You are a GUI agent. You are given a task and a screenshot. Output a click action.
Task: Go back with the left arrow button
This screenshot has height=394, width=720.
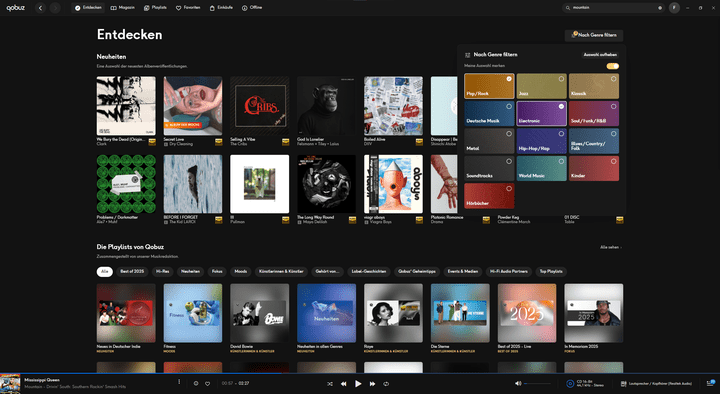tap(40, 8)
